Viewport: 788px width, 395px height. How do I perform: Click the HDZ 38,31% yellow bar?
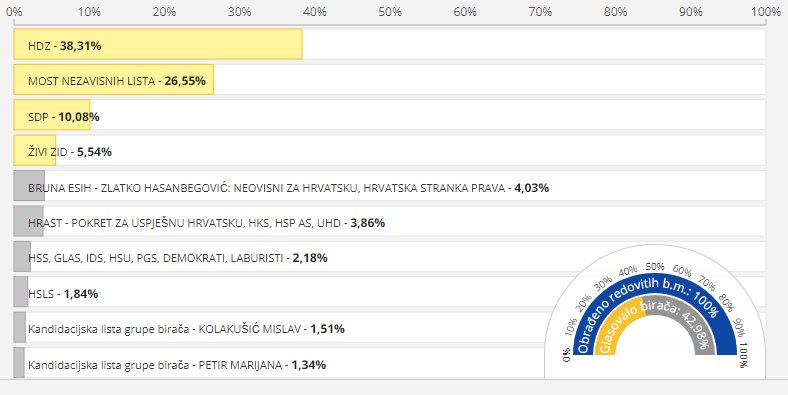(158, 44)
